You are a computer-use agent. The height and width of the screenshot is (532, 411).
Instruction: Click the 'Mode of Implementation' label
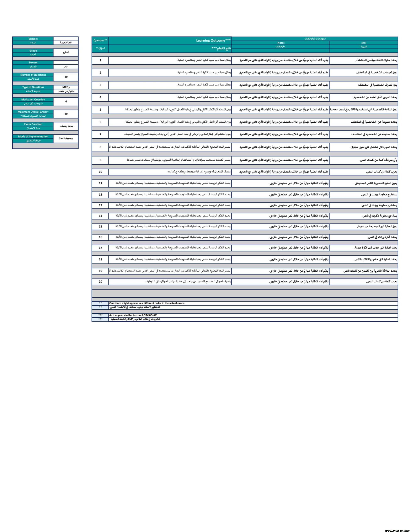tap(33, 137)
